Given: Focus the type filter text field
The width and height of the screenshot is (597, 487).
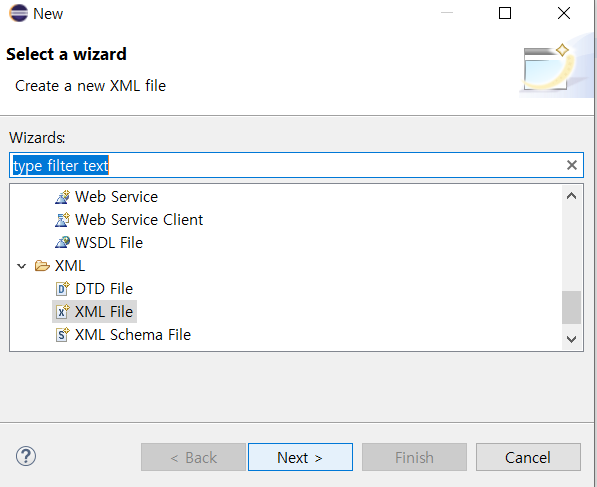Looking at the screenshot, I should pyautogui.click(x=296, y=165).
